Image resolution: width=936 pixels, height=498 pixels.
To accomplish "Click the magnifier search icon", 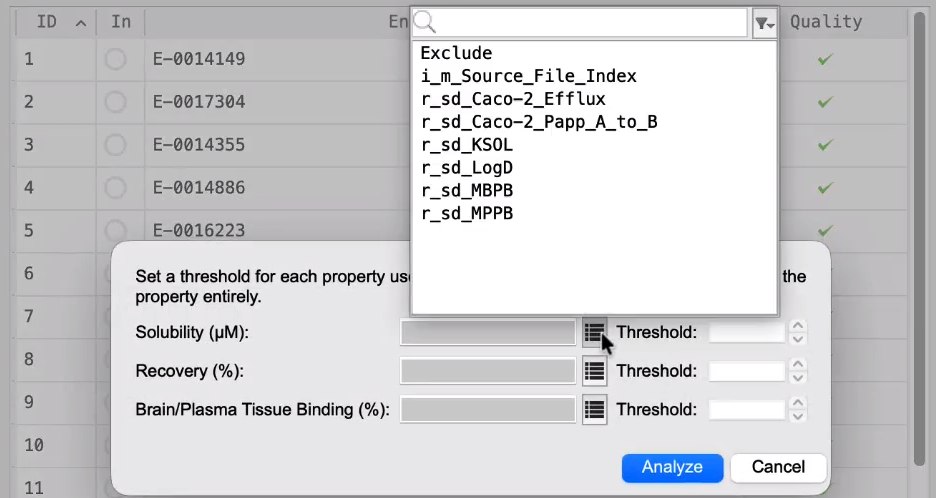I will [425, 22].
